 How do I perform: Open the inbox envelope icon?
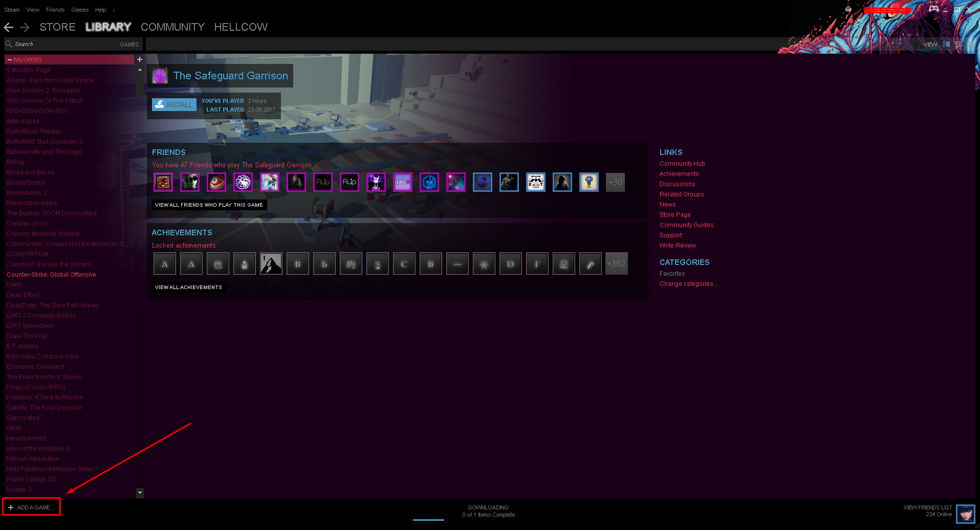848,9
